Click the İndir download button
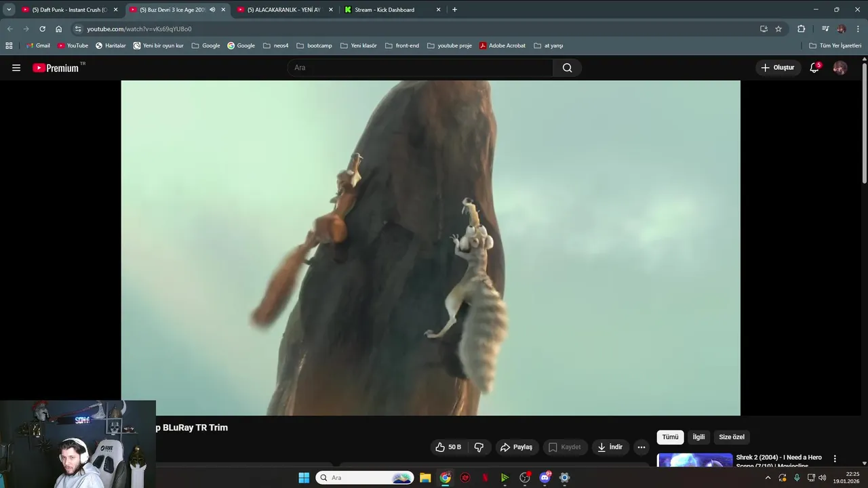Image resolution: width=868 pixels, height=488 pixels. pos(610,447)
